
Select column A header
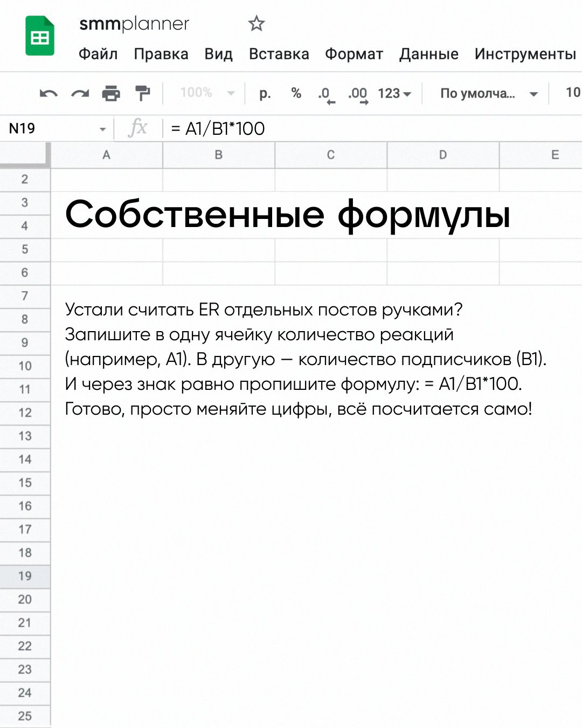tap(107, 155)
